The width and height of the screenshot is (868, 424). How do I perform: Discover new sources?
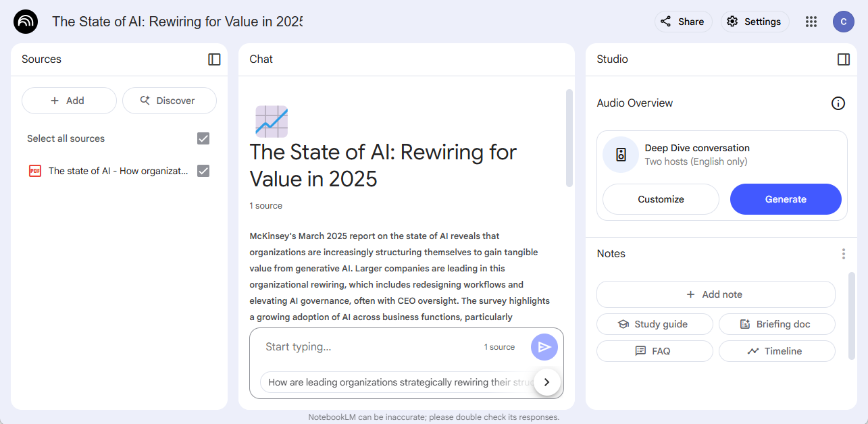(x=170, y=101)
